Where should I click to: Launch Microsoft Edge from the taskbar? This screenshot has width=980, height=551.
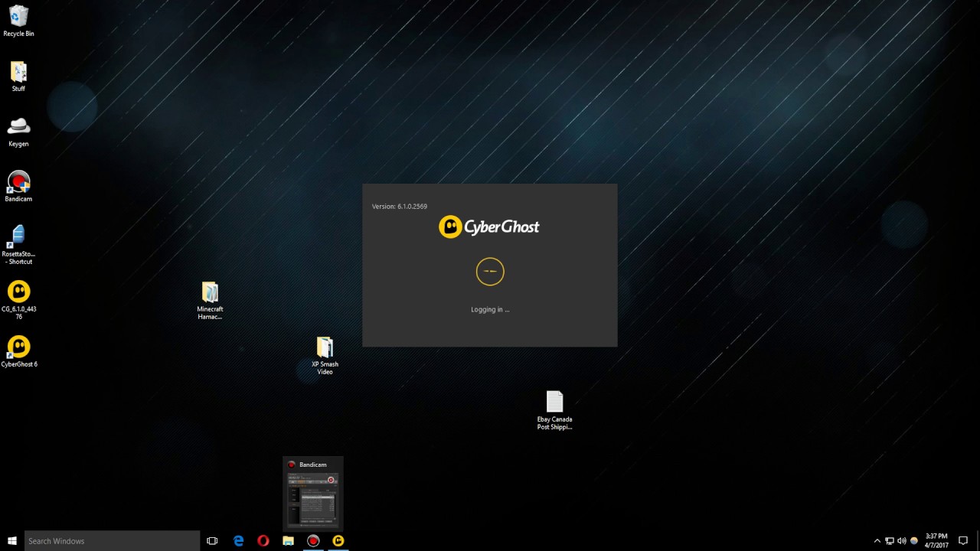click(x=238, y=541)
